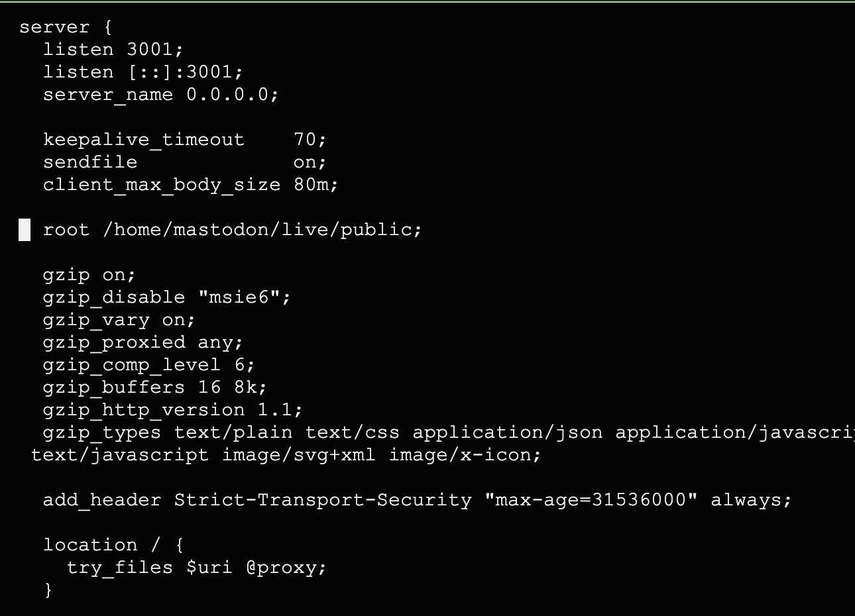
Task: Click the quoted "msie6" string
Action: pos(239,297)
